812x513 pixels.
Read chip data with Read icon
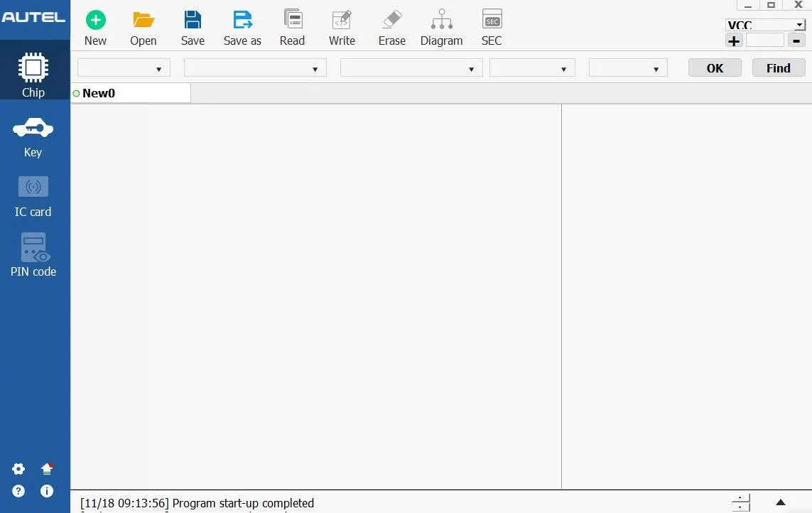(x=292, y=21)
